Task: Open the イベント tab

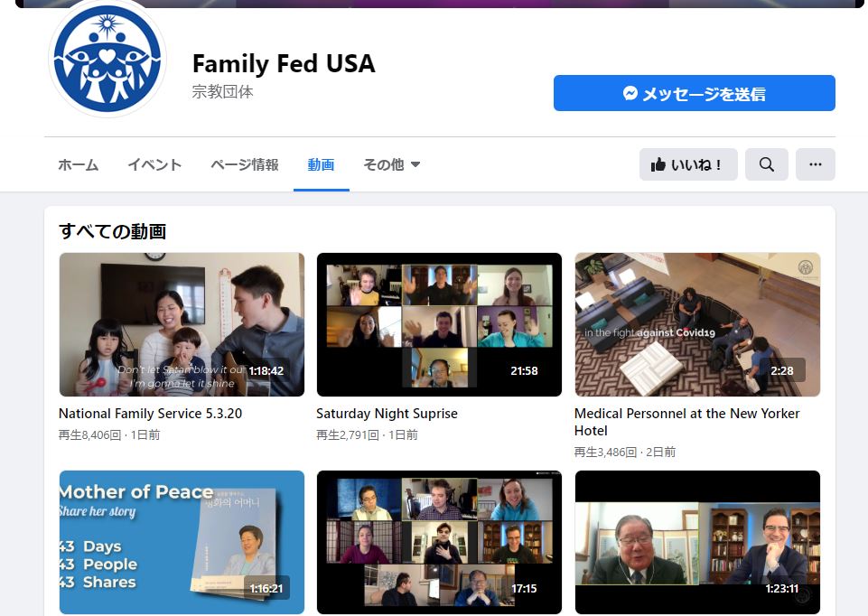Action: (x=154, y=164)
